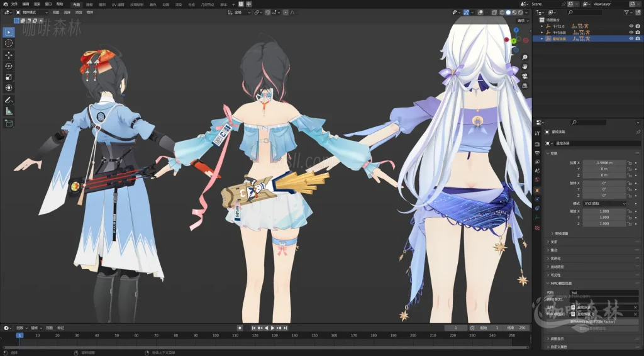Viewport: 644px width, 356px height.
Task: Open the Object properties tab
Action: pos(537,191)
